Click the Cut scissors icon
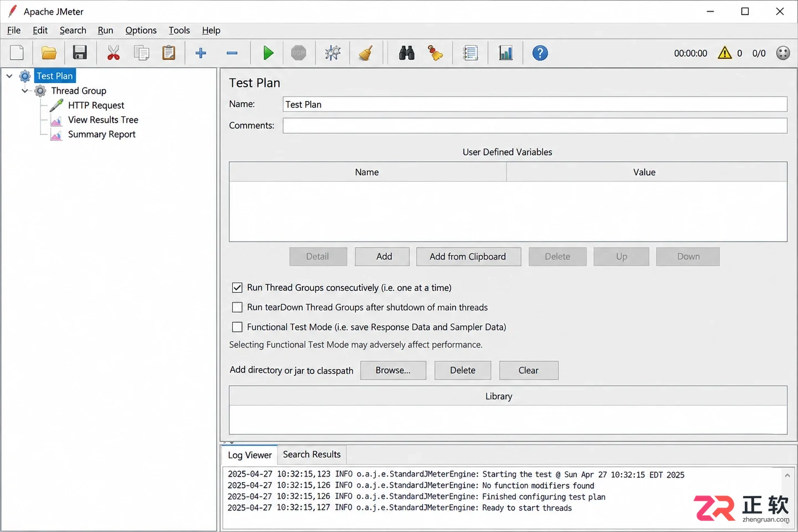 coord(114,53)
